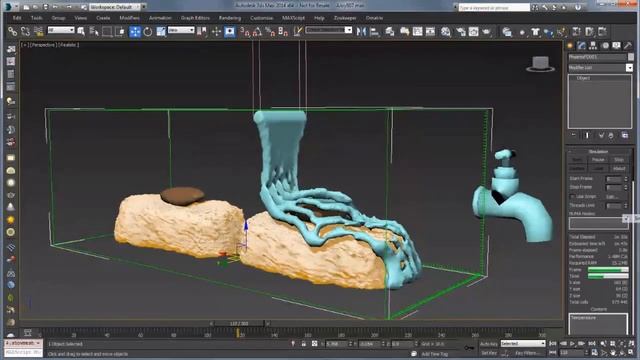Activate the Select and Move tool
This screenshot has width=640, height=360.
pyautogui.click(x=135, y=31)
